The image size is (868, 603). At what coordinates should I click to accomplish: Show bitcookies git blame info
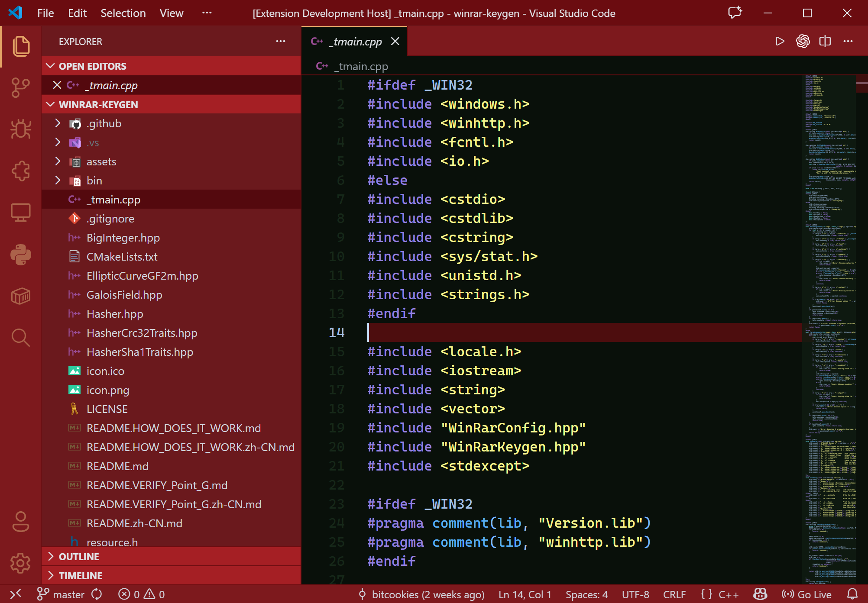(x=421, y=594)
